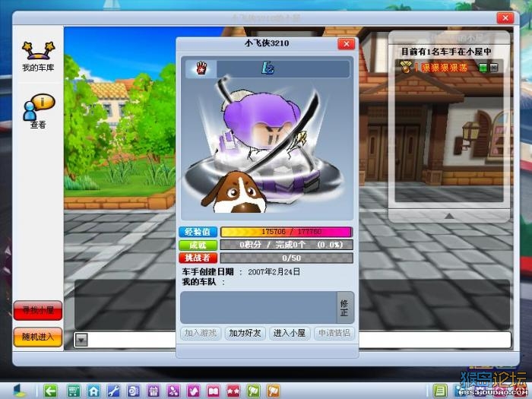This screenshot has width=532, height=399.
Task: Click the 成就 label
Action: pyautogui.click(x=198, y=245)
